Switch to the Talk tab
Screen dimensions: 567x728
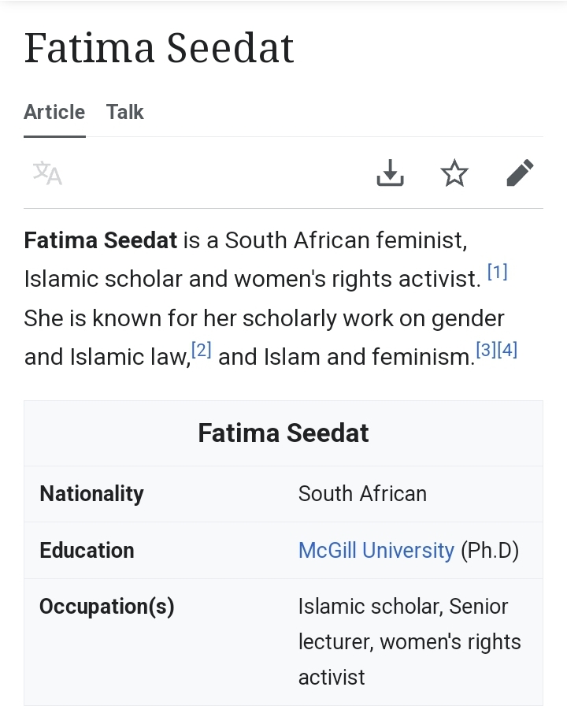[125, 112]
